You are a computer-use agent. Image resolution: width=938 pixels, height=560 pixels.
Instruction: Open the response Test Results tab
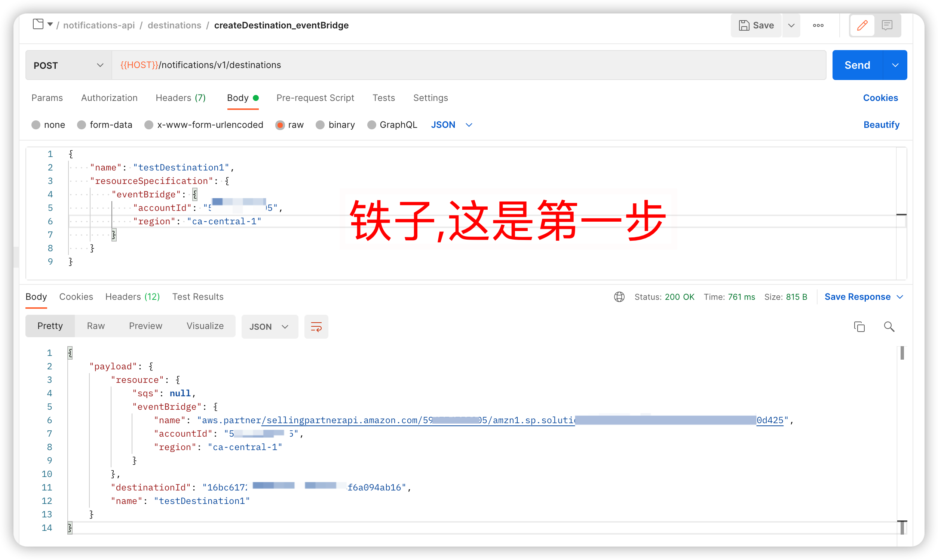pyautogui.click(x=198, y=297)
